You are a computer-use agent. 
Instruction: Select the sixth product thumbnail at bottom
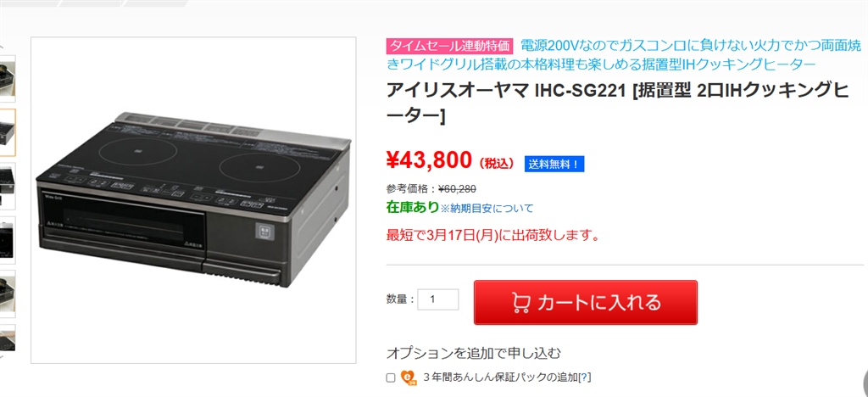point(8,338)
